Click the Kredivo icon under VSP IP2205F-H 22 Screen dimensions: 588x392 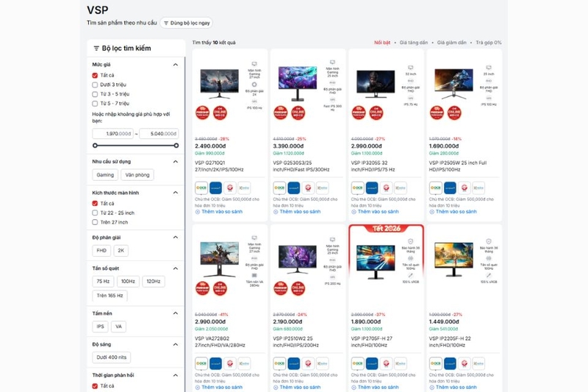tap(478, 363)
